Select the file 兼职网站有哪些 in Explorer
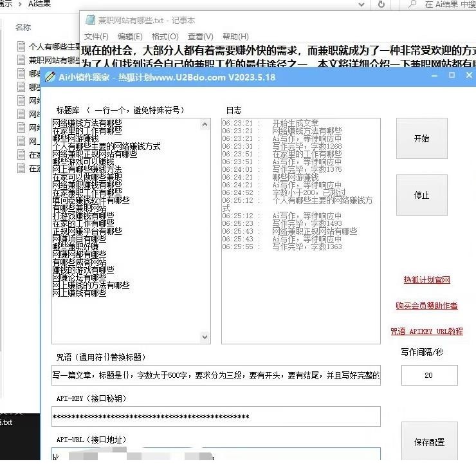The height and width of the screenshot is (475, 476). 49,60
